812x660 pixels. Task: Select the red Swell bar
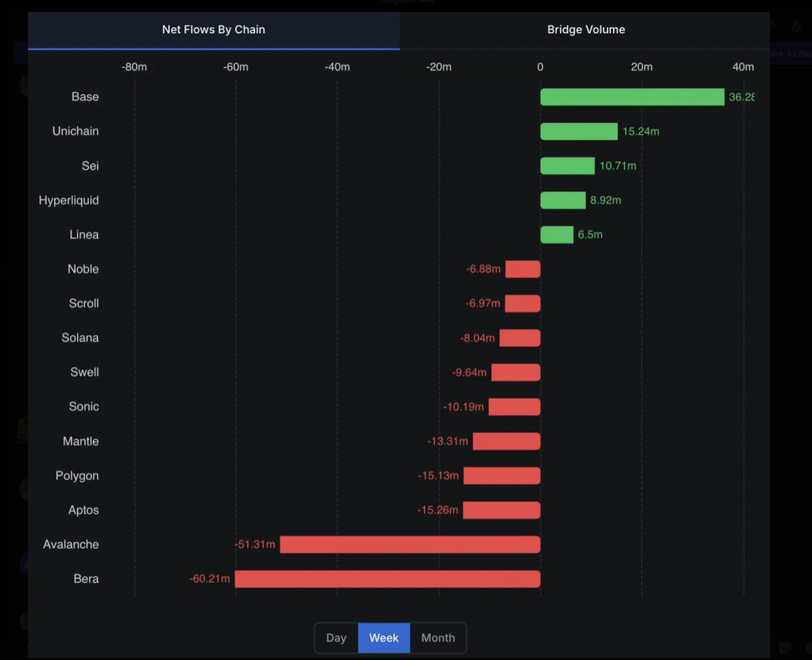click(x=516, y=373)
